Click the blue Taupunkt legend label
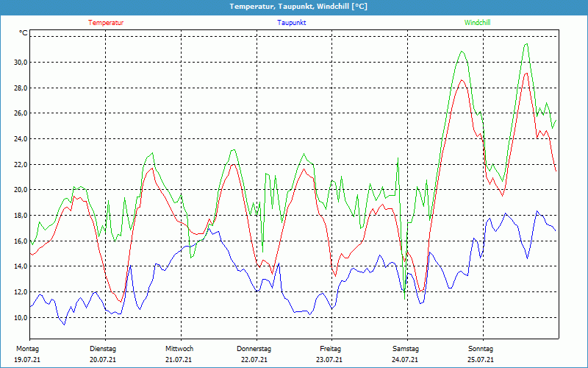Screen dimensions: 588x368 291,23
